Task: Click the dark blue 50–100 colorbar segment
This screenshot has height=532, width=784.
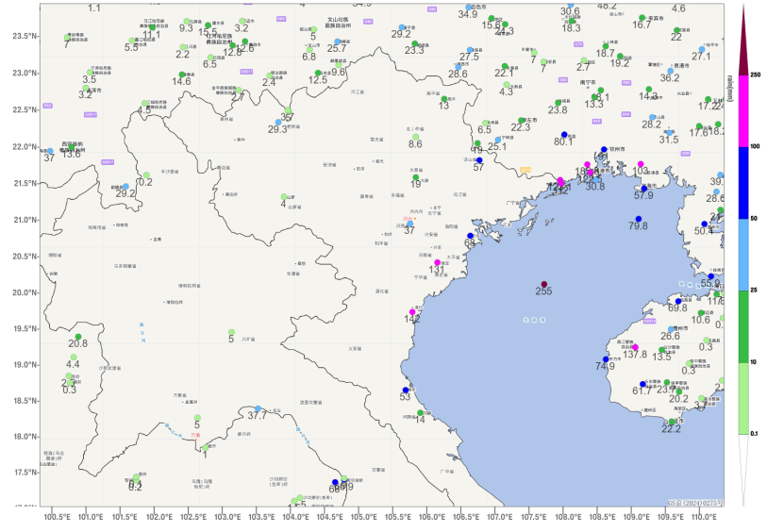Action: click(x=743, y=183)
